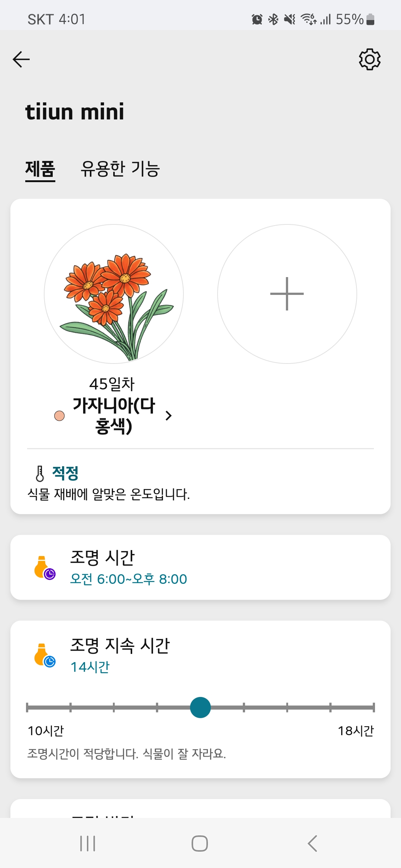The height and width of the screenshot is (868, 401).
Task: Tap the lighting duration slider handle
Action: (x=200, y=707)
